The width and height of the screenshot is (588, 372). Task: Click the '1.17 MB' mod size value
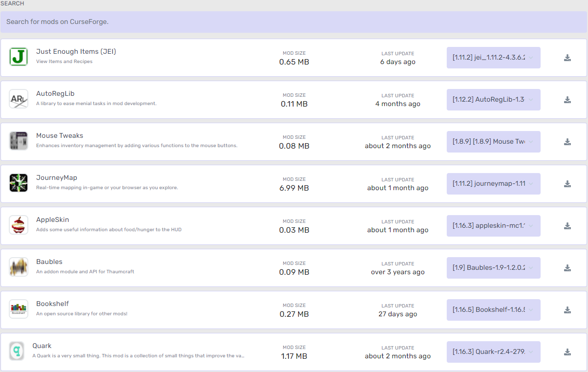click(294, 356)
